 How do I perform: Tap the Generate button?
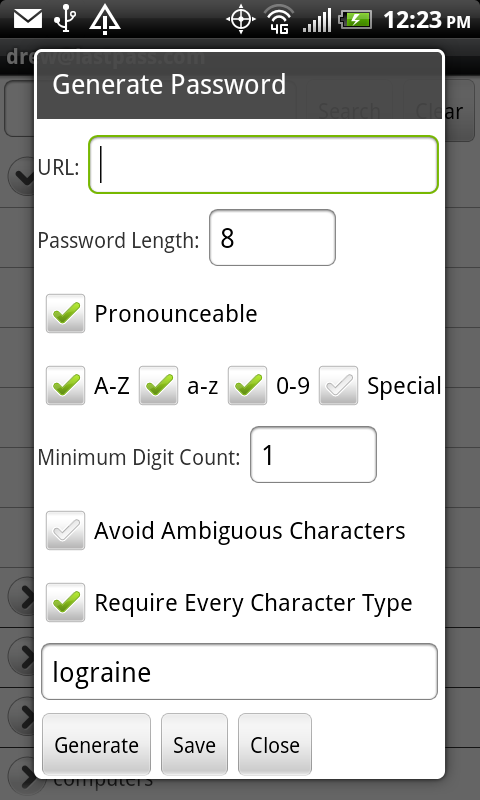click(x=96, y=744)
